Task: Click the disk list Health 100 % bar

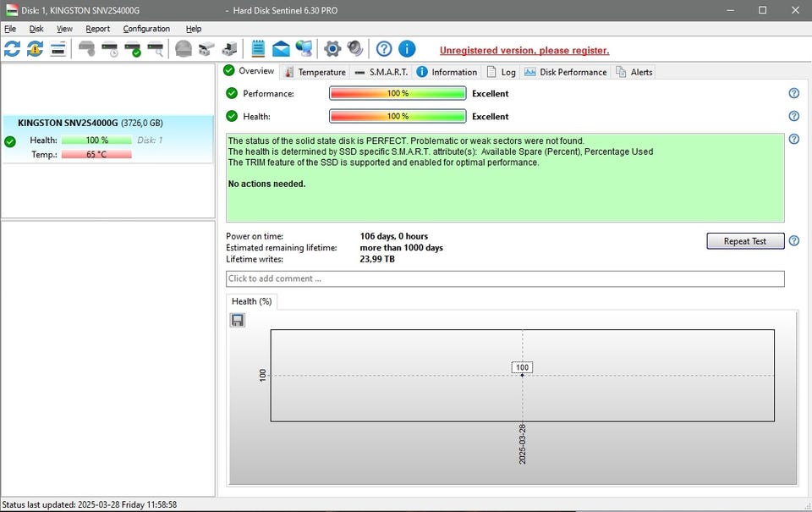Action: [x=96, y=140]
